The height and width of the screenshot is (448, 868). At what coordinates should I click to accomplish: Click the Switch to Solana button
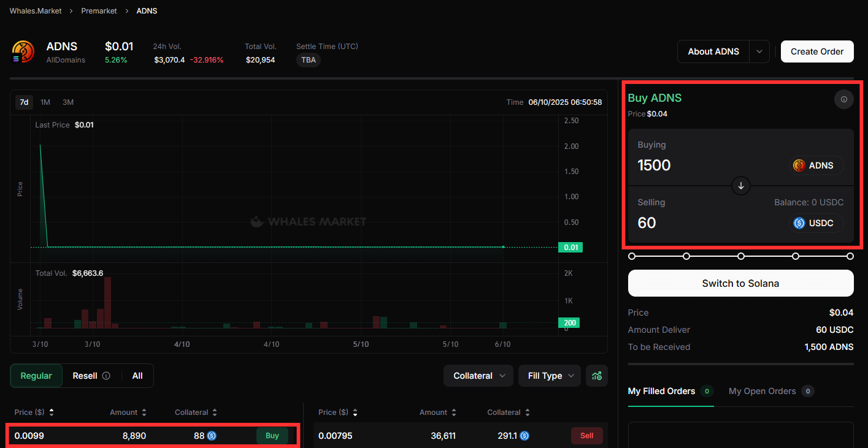coord(740,283)
